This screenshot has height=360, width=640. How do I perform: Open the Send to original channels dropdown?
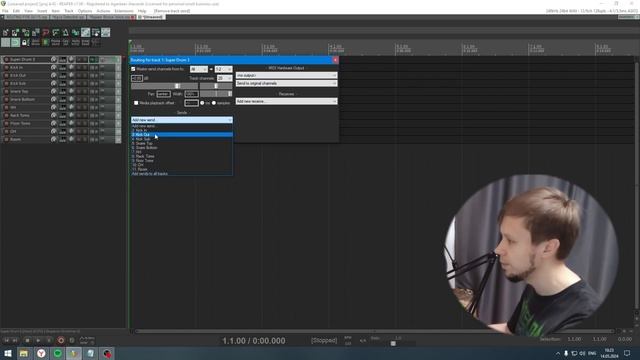287,83
